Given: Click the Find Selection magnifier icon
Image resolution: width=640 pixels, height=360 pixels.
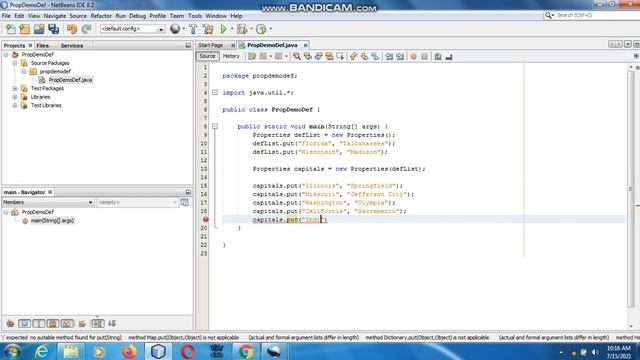Looking at the screenshot, I should pos(297,57).
